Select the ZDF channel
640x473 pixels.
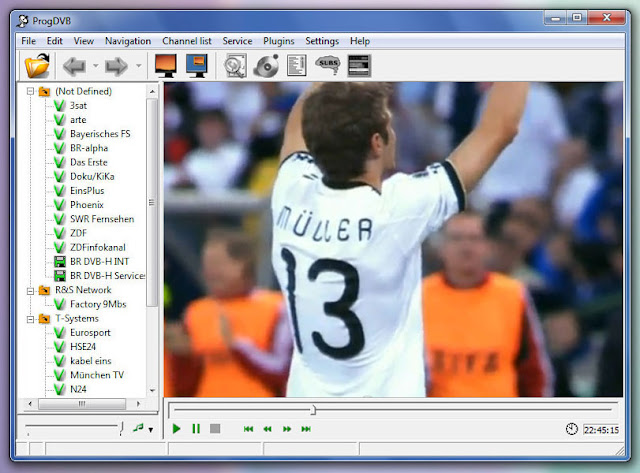(78, 233)
